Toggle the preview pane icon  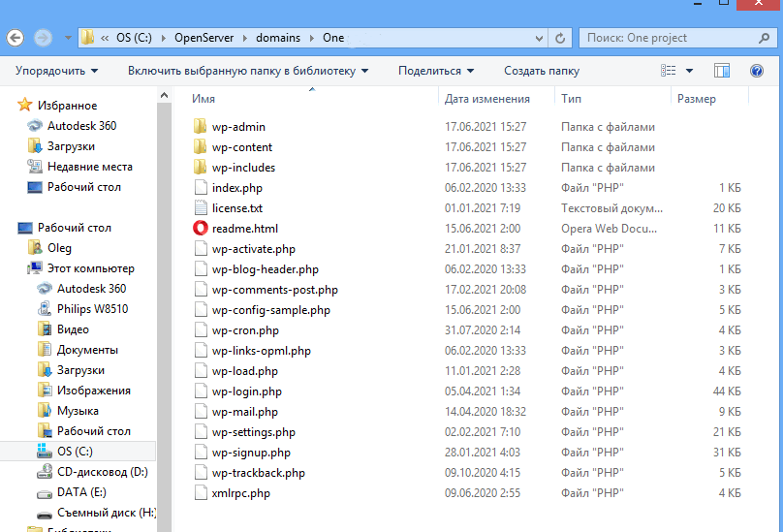point(722,71)
